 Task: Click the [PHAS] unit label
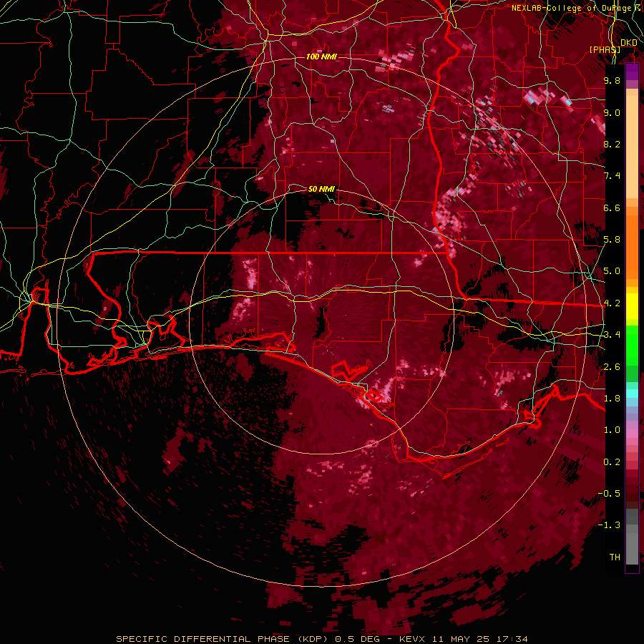(605, 50)
